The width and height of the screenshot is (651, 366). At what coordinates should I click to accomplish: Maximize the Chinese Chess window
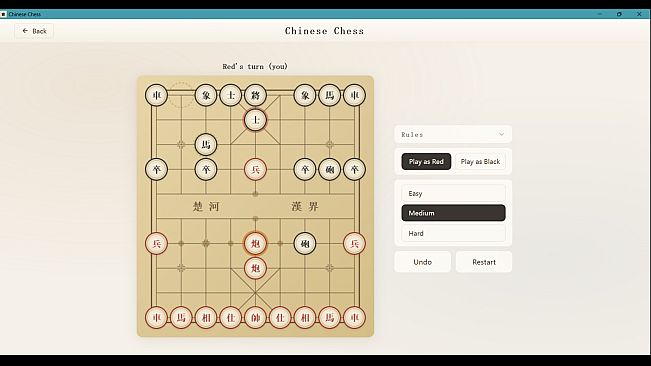pos(619,14)
